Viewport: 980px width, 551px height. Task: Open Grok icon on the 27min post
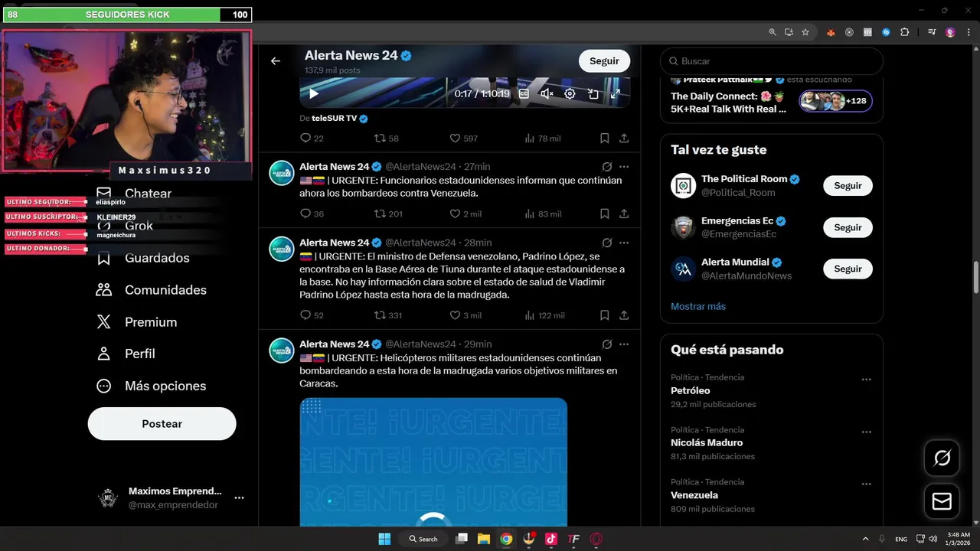(x=606, y=167)
